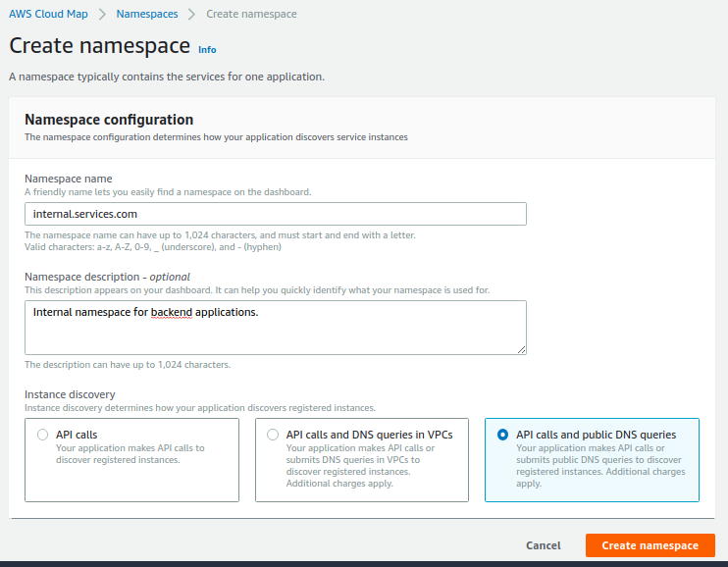Select API calls and public DNS queries radio
This screenshot has width=728, height=567.
coord(502,435)
